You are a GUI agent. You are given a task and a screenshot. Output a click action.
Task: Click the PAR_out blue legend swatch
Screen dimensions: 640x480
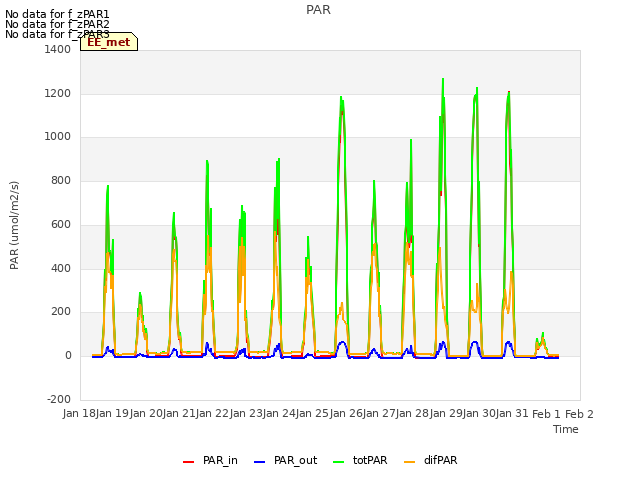pos(259,462)
